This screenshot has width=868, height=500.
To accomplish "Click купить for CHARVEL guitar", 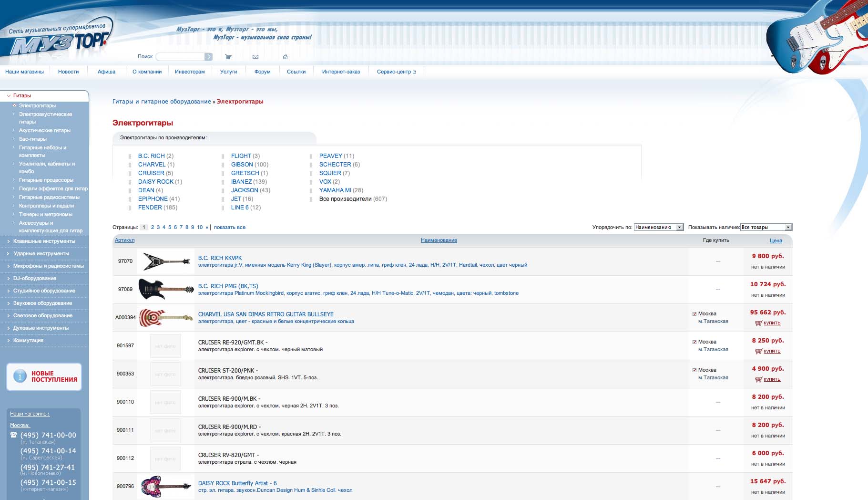I will 772,323.
